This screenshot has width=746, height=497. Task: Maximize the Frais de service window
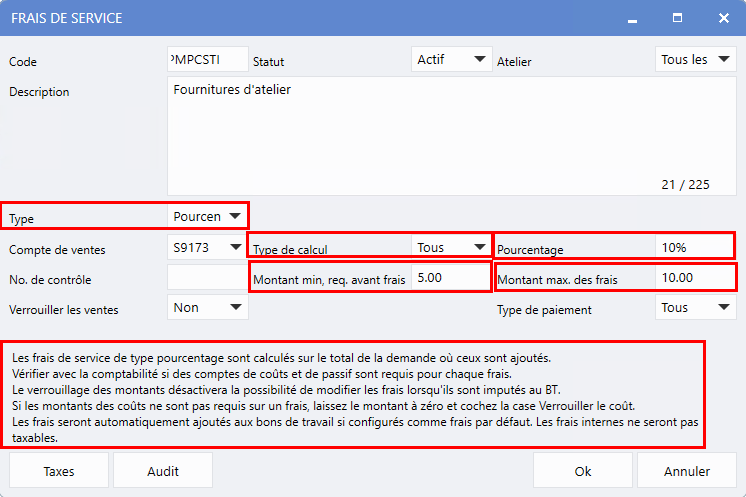coord(677,18)
